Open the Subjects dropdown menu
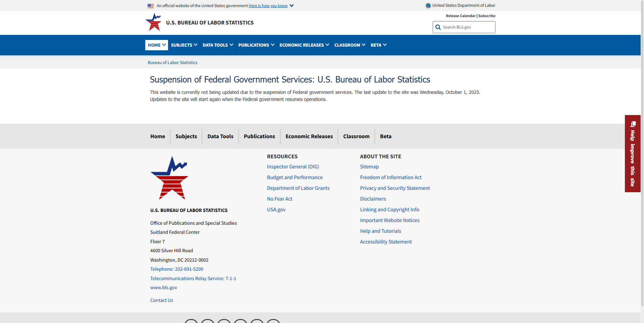 pos(184,45)
